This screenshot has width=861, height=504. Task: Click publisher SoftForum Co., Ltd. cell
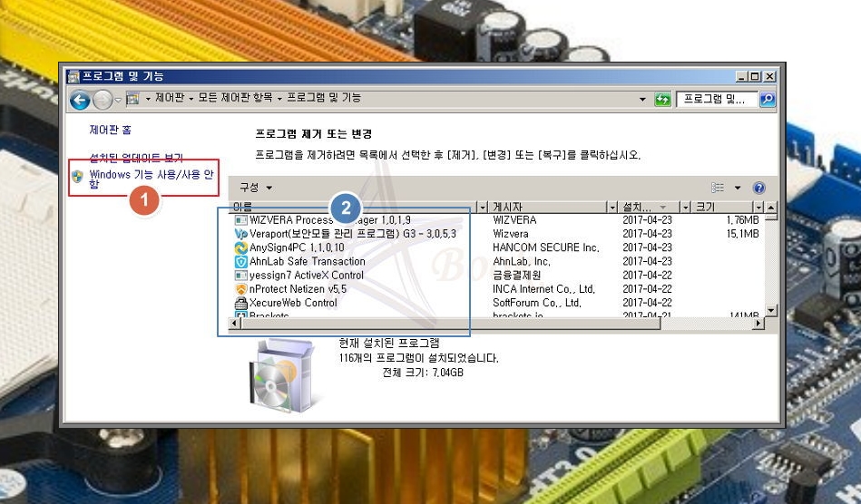click(537, 302)
